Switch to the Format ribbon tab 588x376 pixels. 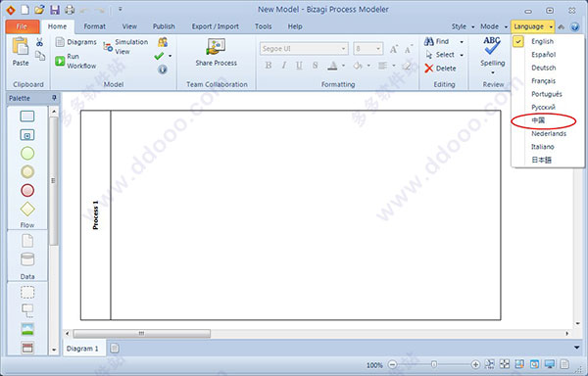coord(94,26)
